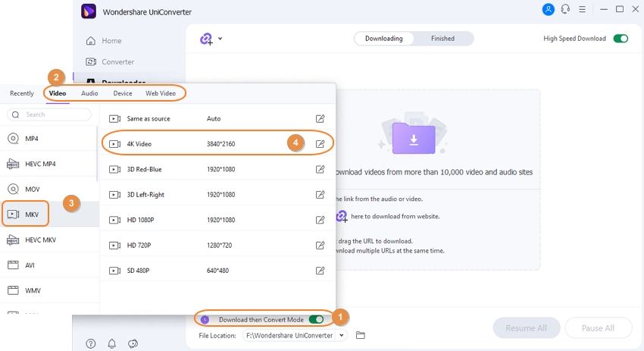The image size is (644, 351).
Task: Open the hamburger menu in title bar
Action: pyautogui.click(x=583, y=10)
